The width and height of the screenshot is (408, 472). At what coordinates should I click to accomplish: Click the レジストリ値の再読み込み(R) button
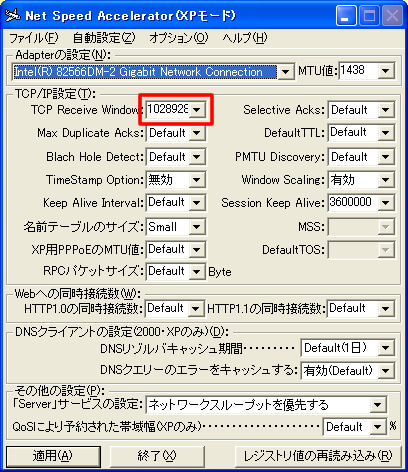click(318, 456)
